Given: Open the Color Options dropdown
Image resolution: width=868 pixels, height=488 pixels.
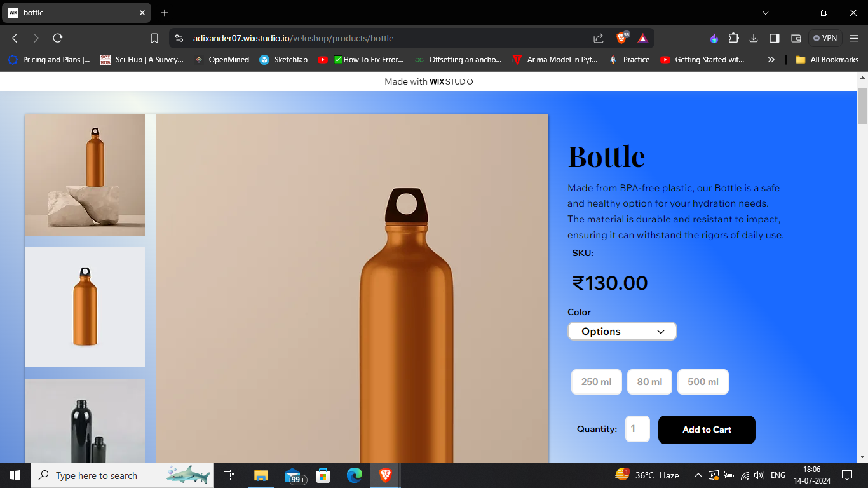Looking at the screenshot, I should click(x=621, y=331).
